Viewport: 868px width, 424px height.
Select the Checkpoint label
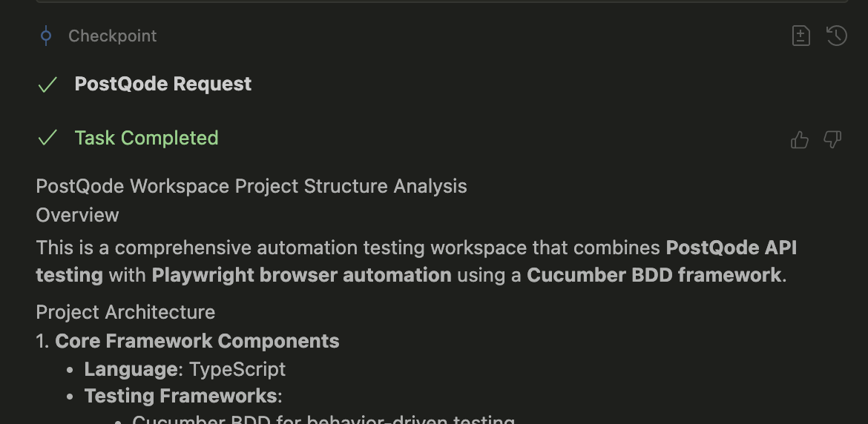(113, 36)
